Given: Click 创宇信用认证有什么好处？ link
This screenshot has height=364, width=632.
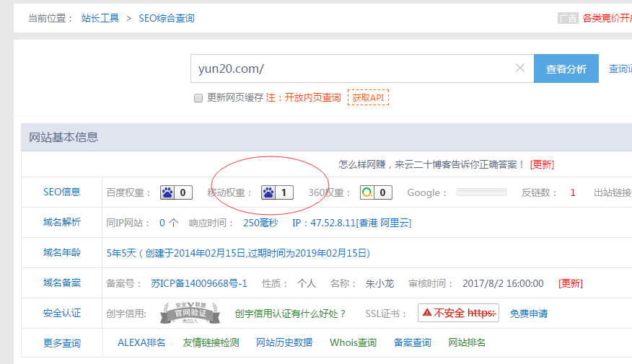Looking at the screenshot, I should [x=290, y=314].
